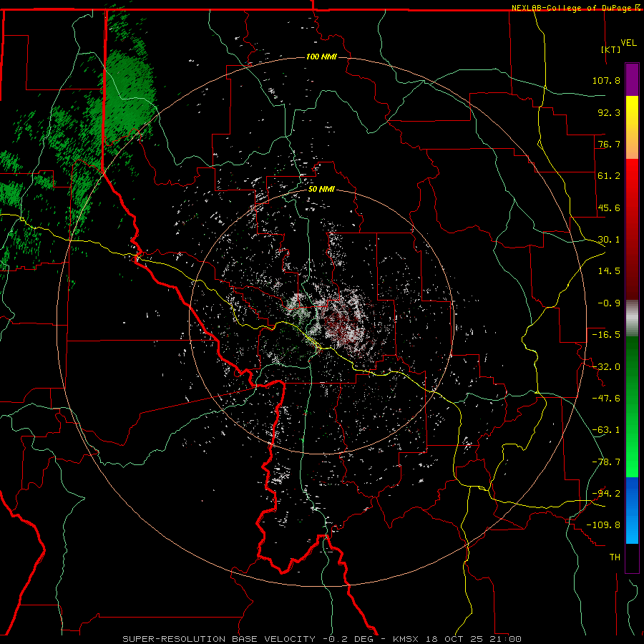Click the 100 NMI range ring label
Image resolution: width=644 pixels, height=644 pixels.
(321, 57)
